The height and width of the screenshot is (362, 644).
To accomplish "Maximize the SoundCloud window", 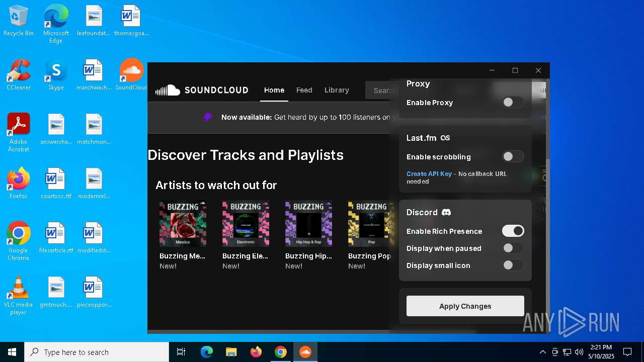I will 515,70.
